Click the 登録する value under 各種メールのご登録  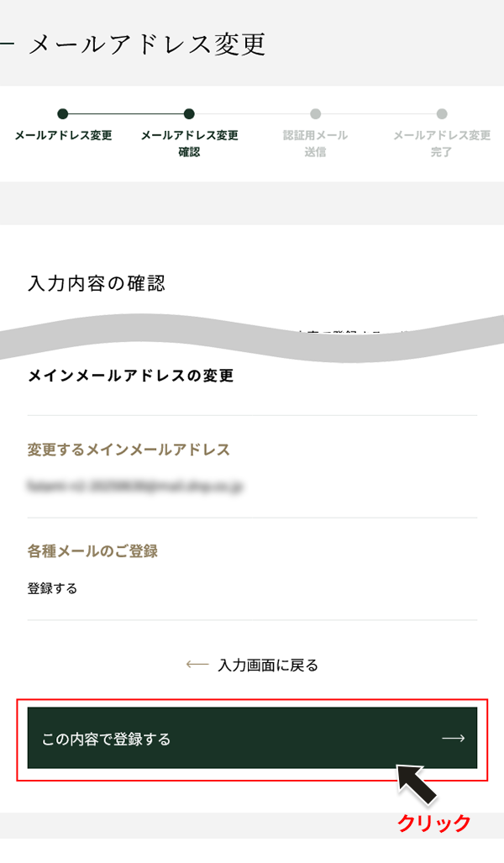tap(52, 588)
